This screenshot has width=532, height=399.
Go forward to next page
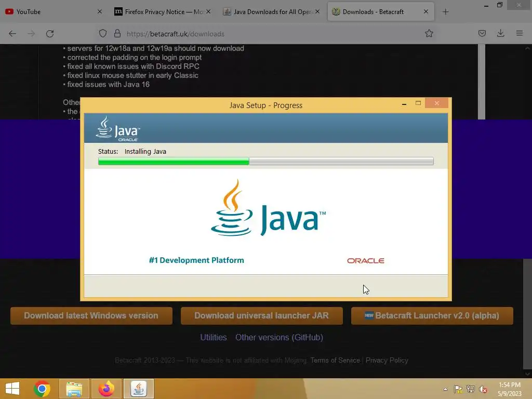tap(31, 34)
